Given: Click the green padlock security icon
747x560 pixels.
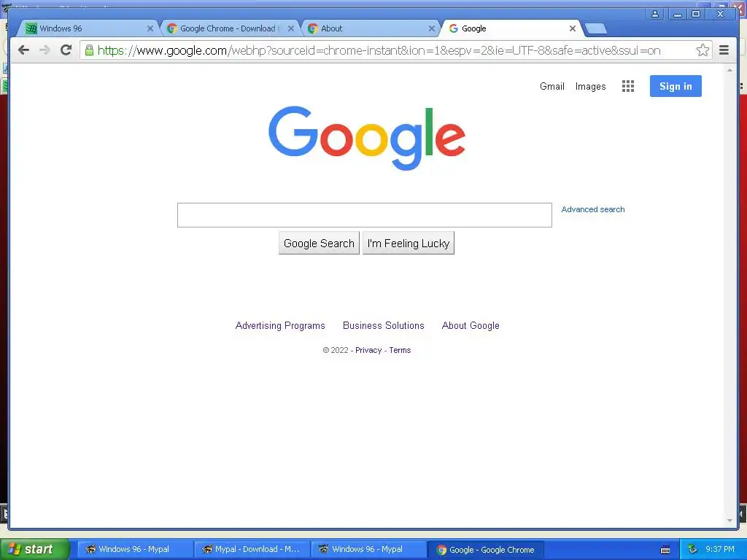Looking at the screenshot, I should [x=89, y=50].
